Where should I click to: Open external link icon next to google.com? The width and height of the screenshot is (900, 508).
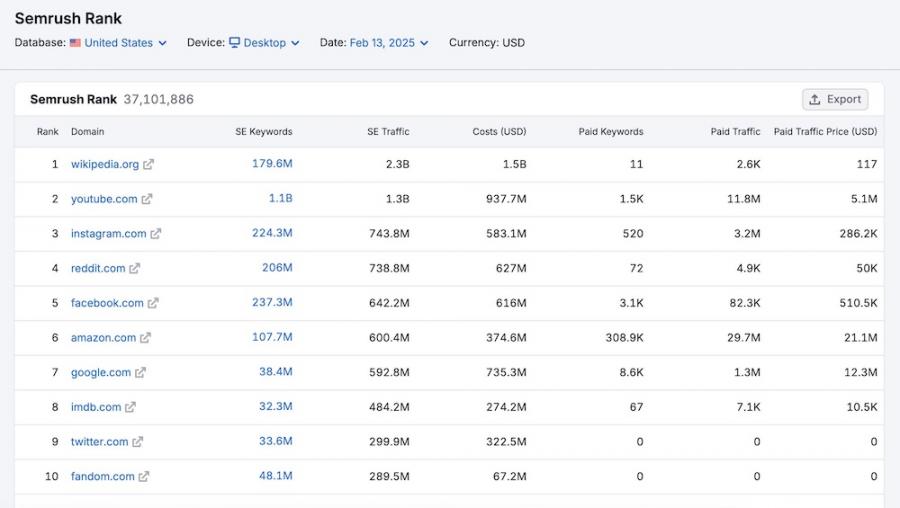[x=140, y=373]
